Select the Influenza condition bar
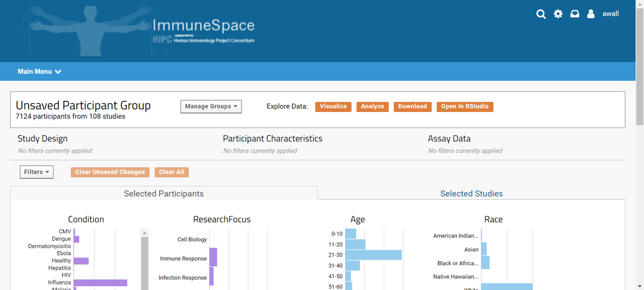The height and width of the screenshot is (290, 644). pyautogui.click(x=100, y=282)
